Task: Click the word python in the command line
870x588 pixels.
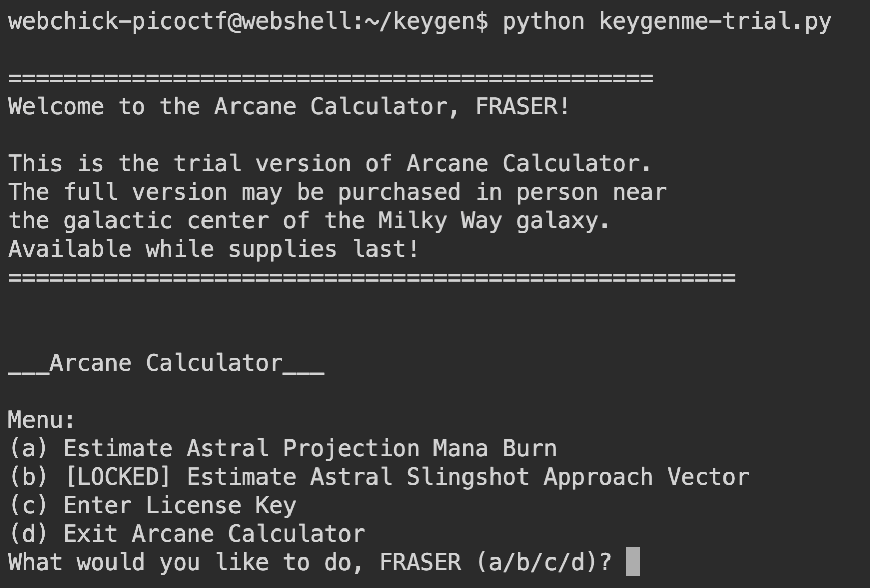Action: (543, 21)
